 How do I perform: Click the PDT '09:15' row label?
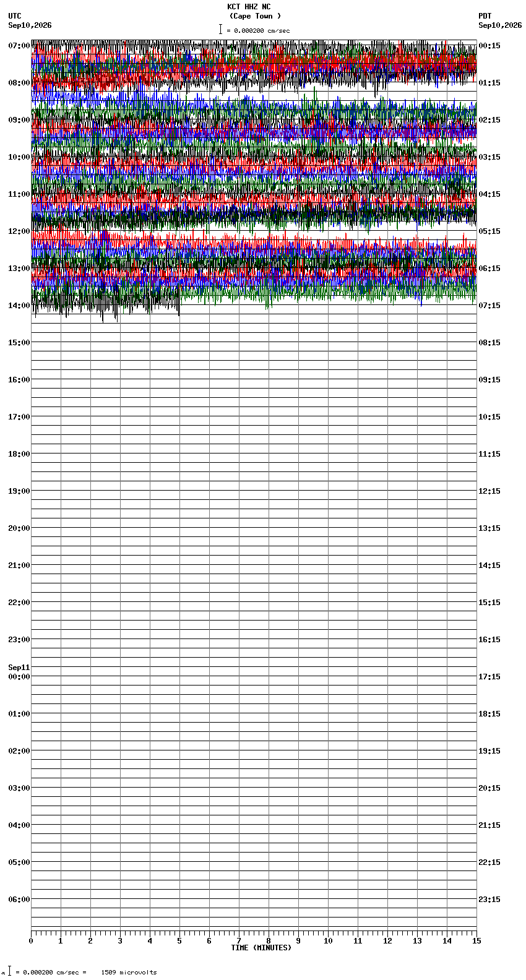489,380
